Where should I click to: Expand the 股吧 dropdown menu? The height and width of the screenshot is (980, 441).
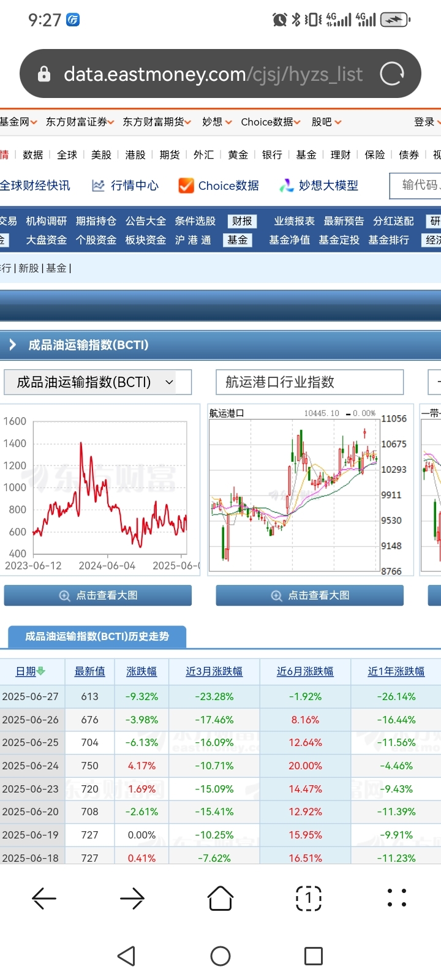point(326,122)
